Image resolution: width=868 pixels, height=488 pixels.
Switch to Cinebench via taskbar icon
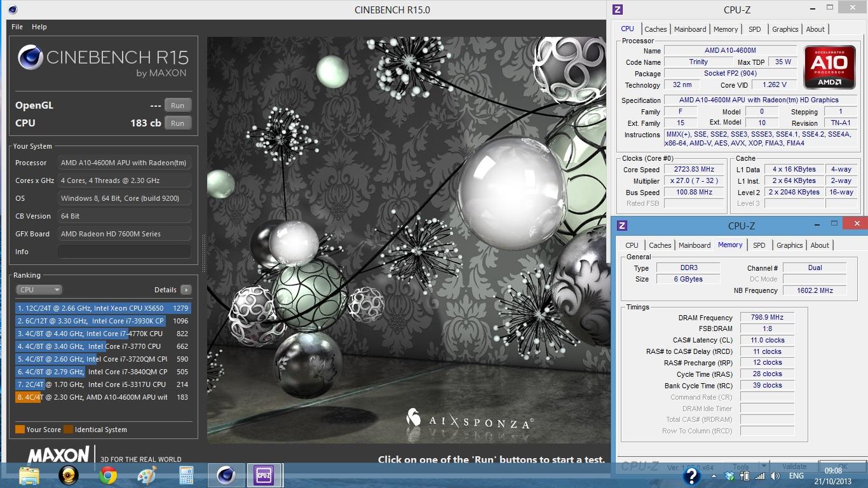point(225,475)
